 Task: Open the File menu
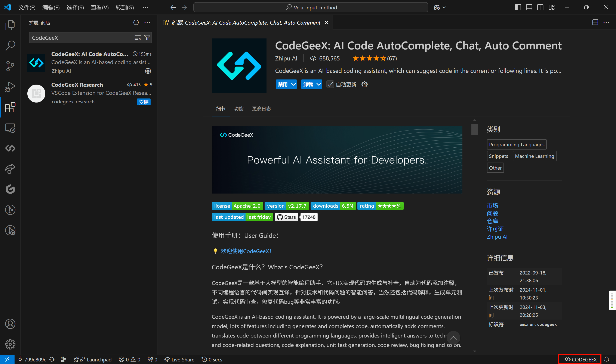click(x=27, y=8)
